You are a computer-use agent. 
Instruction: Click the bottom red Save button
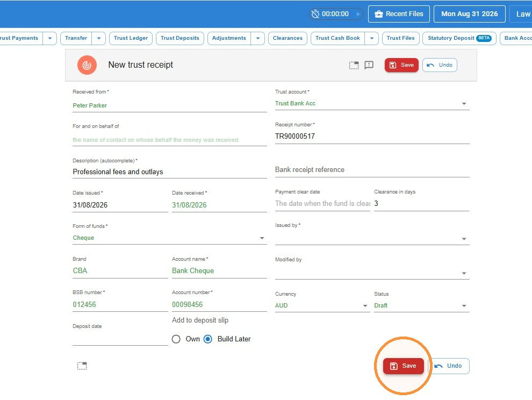[x=404, y=366]
